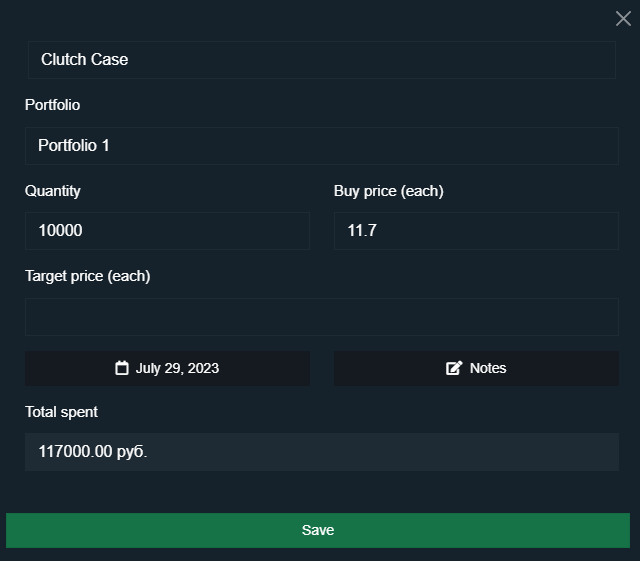Click the Total spent amount box
This screenshot has height=561, width=640.
coord(322,452)
